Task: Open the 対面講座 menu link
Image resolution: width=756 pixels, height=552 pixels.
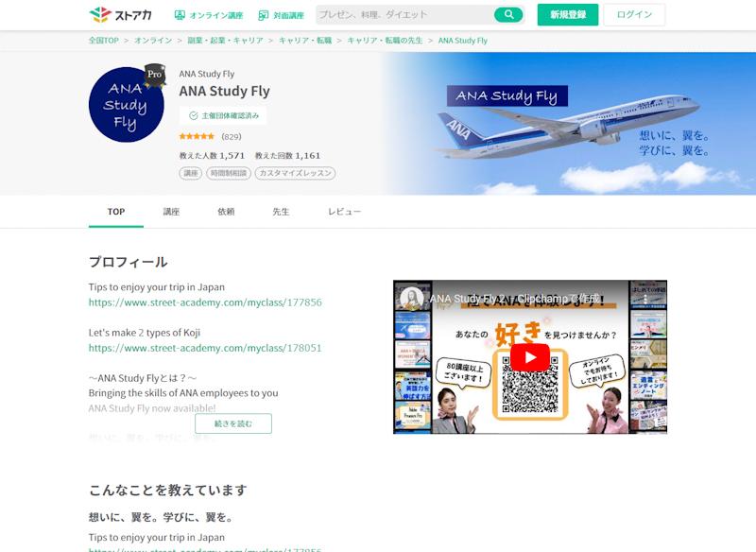Action: pyautogui.click(x=281, y=15)
